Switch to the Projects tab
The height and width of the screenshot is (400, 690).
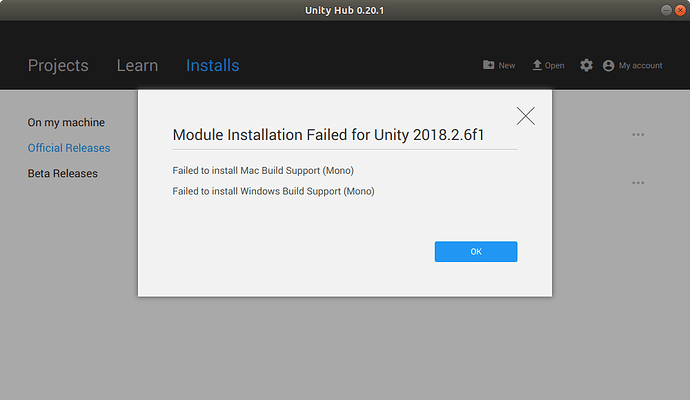click(58, 66)
